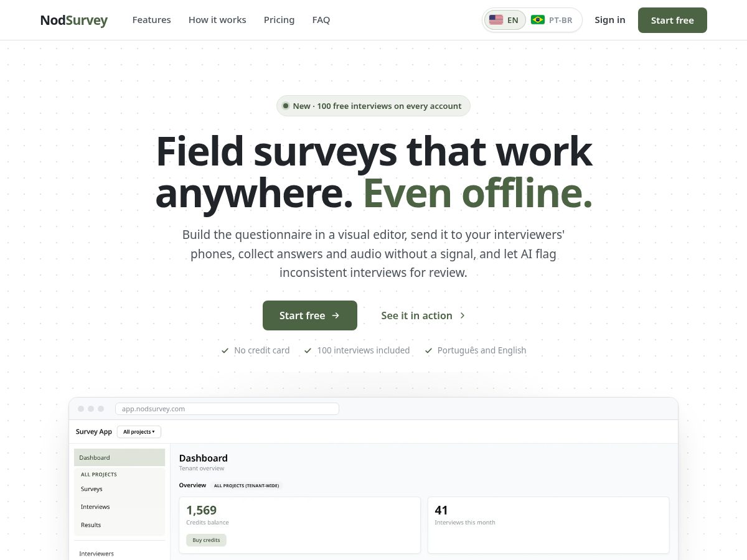Select the Overview tab
The image size is (747, 560).
tap(192, 485)
